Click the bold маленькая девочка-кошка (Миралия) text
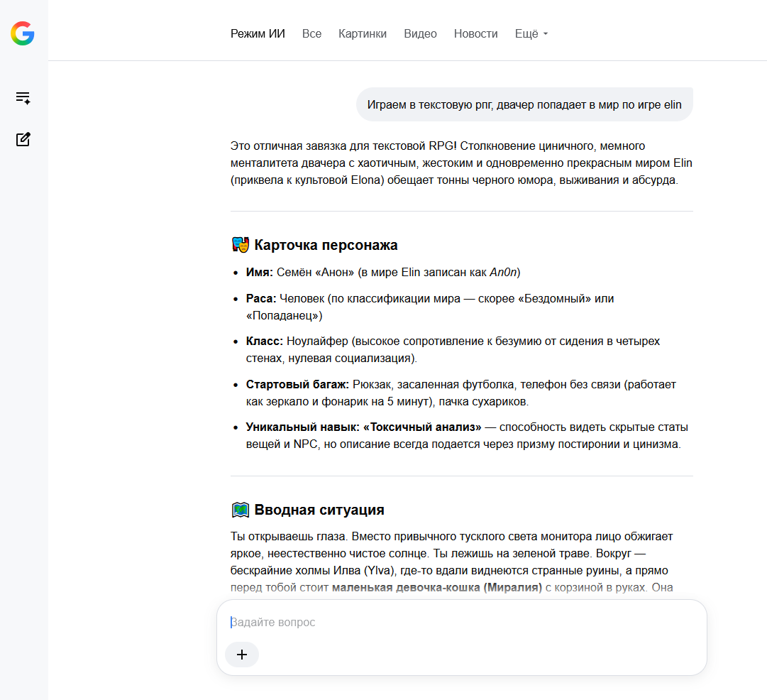 [x=437, y=587]
